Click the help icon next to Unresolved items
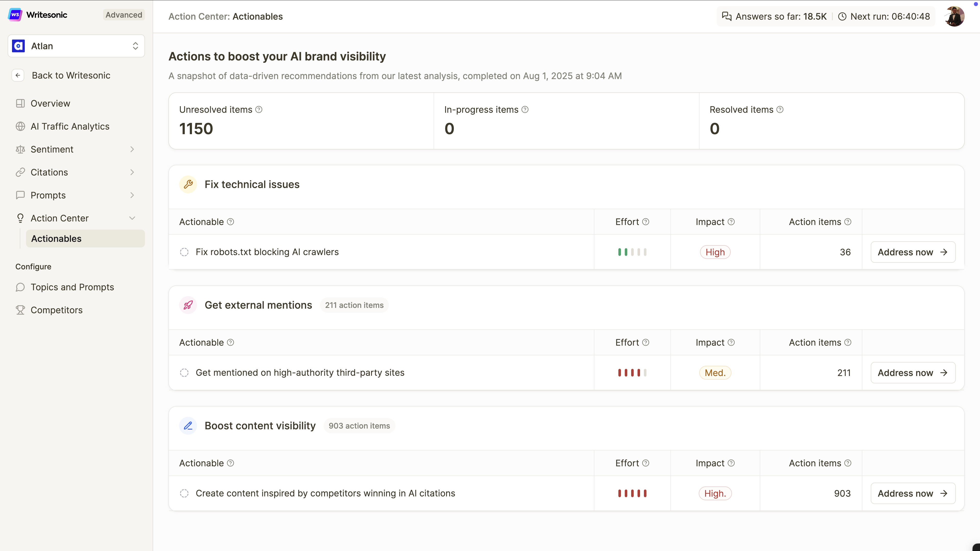 pyautogui.click(x=259, y=109)
